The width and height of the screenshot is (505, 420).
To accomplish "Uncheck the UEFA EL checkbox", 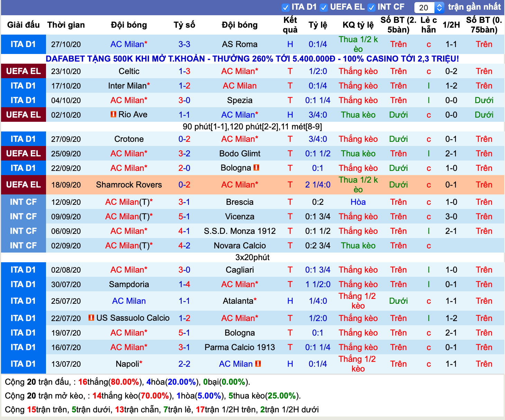I will [x=324, y=7].
